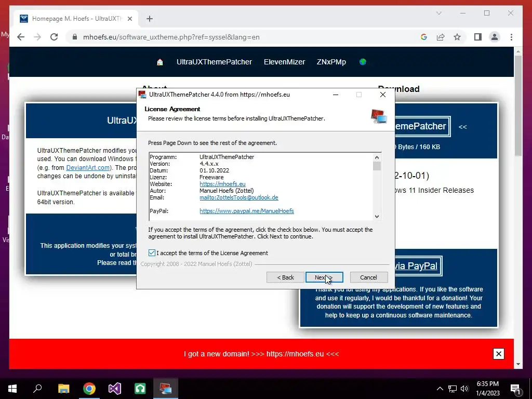The width and height of the screenshot is (532, 399).
Task: Open Visual Studio from taskbar
Action: tap(115, 389)
